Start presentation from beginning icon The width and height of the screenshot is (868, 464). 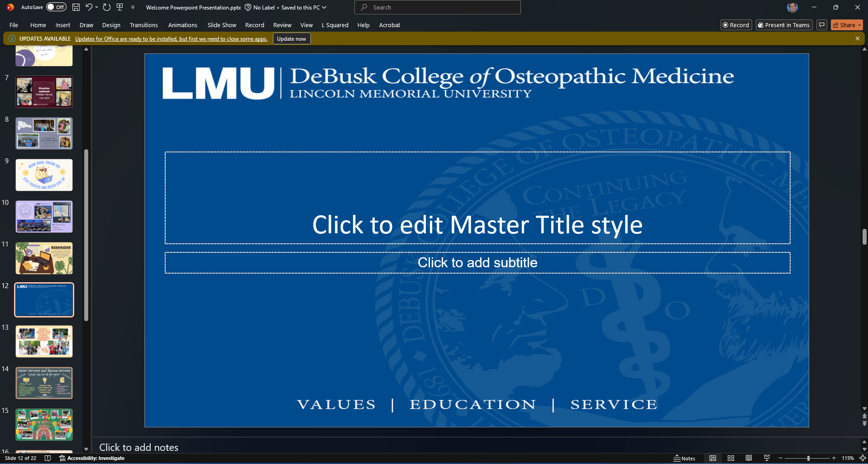tap(120, 7)
